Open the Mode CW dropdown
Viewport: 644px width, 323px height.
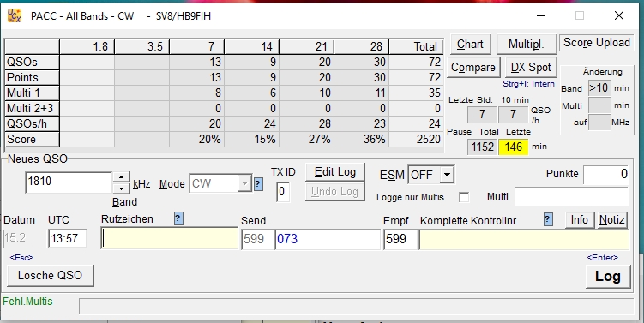[244, 183]
